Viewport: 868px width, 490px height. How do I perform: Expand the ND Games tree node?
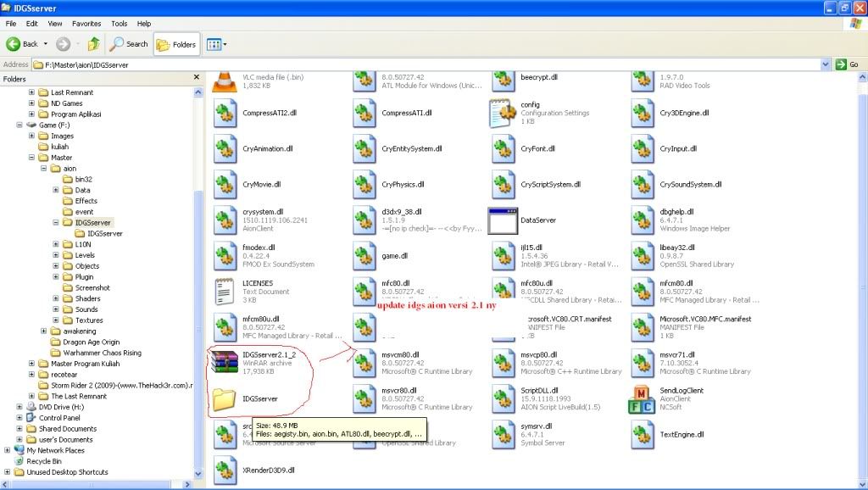click(31, 103)
